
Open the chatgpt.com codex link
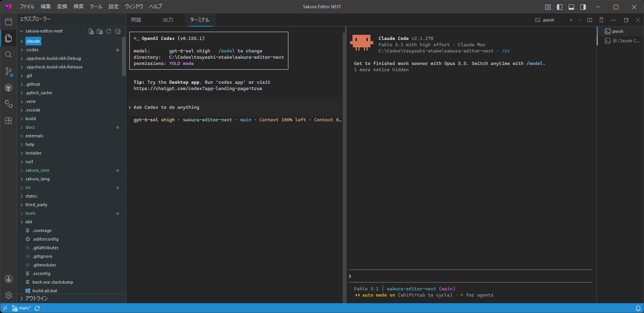(197, 88)
